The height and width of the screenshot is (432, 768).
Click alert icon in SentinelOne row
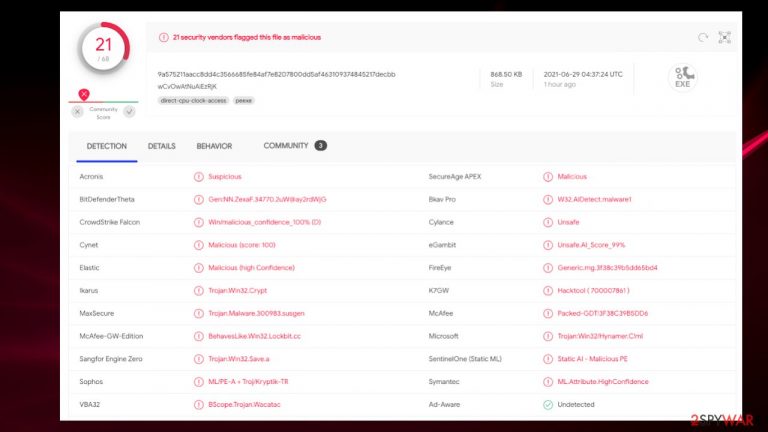[x=548, y=359]
